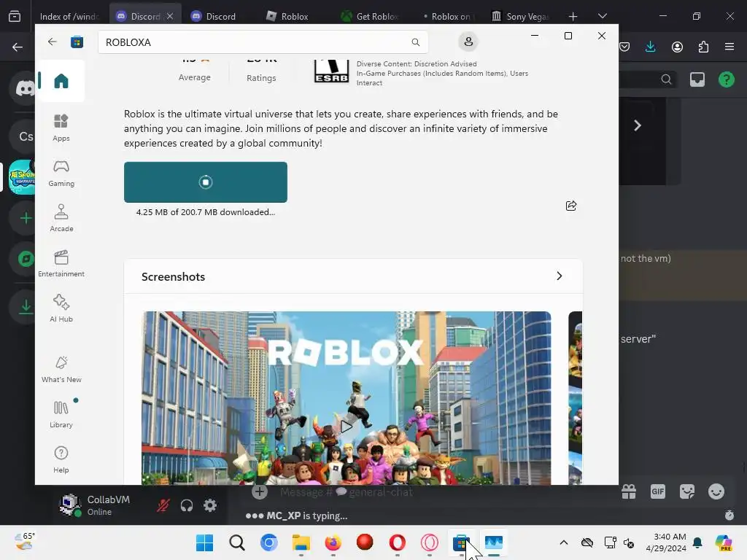
Task: Send a gift via Discord gift icon
Action: (x=628, y=491)
